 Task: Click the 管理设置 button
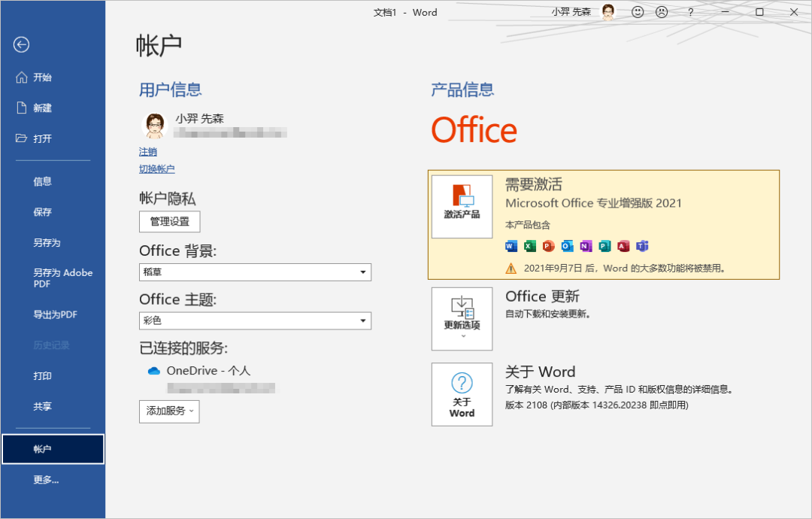pyautogui.click(x=169, y=222)
